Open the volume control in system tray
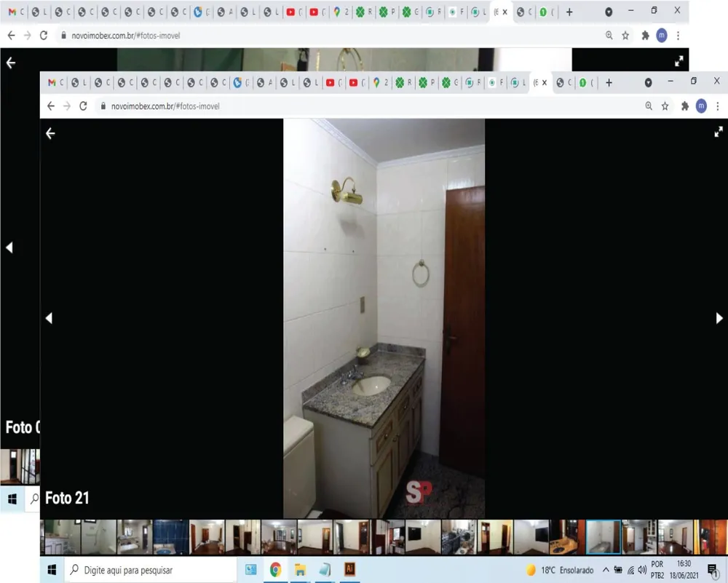Screen dimensions: 728x583 click(643, 570)
